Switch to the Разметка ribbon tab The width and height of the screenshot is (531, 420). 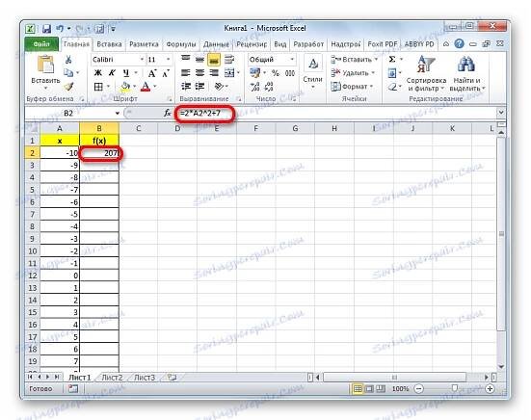[x=144, y=44]
